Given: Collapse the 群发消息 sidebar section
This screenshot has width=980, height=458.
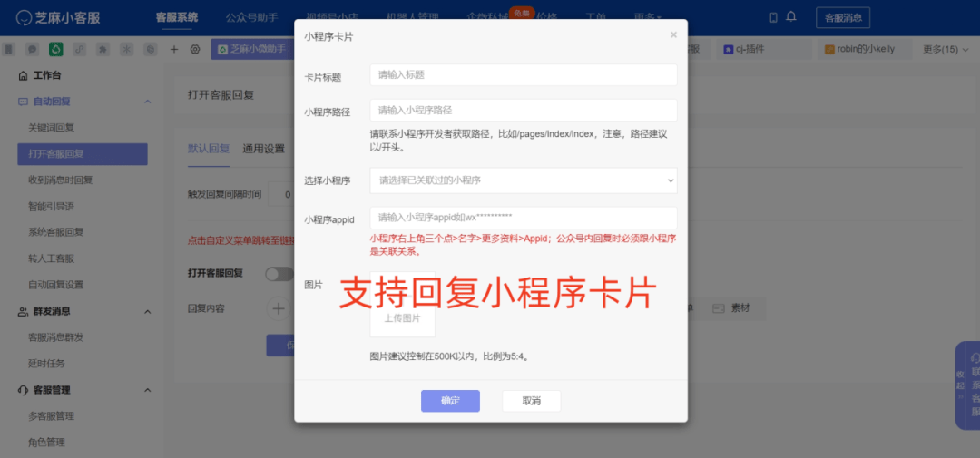Looking at the screenshot, I should [147, 311].
